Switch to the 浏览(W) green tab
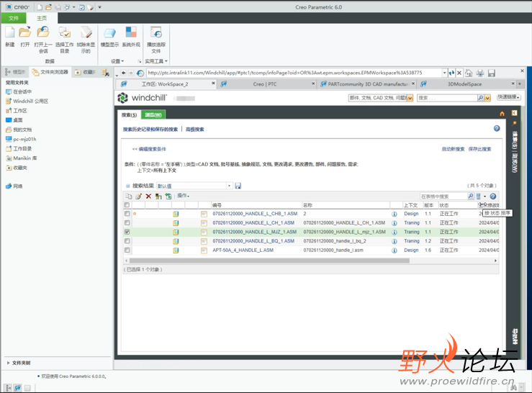Viewport: 532px width, 393px height. [153, 114]
